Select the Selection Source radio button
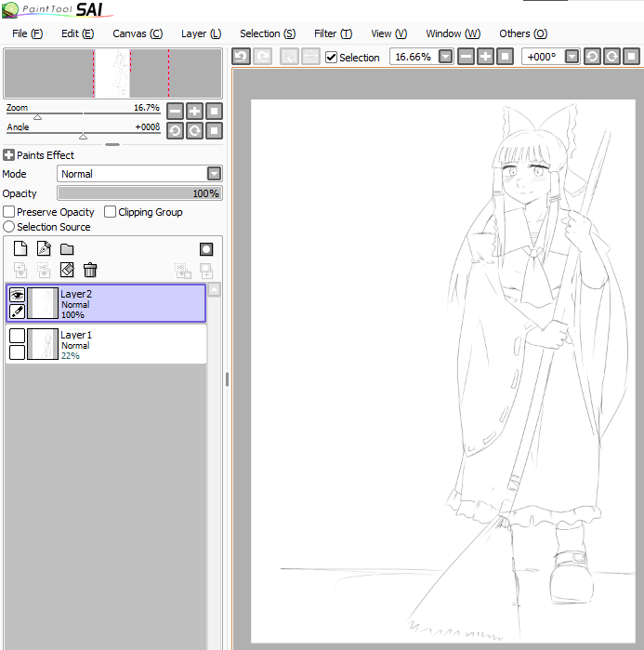 tap(8, 227)
